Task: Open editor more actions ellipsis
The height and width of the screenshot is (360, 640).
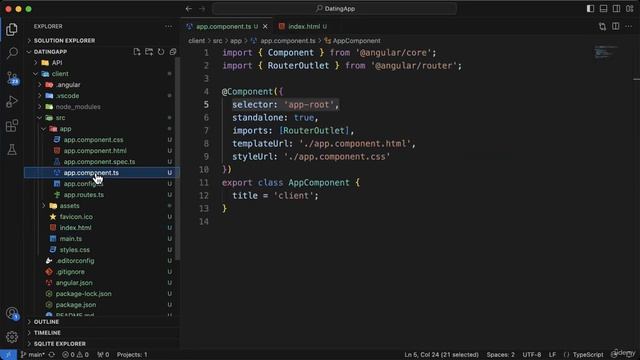Action: pyautogui.click(x=628, y=27)
